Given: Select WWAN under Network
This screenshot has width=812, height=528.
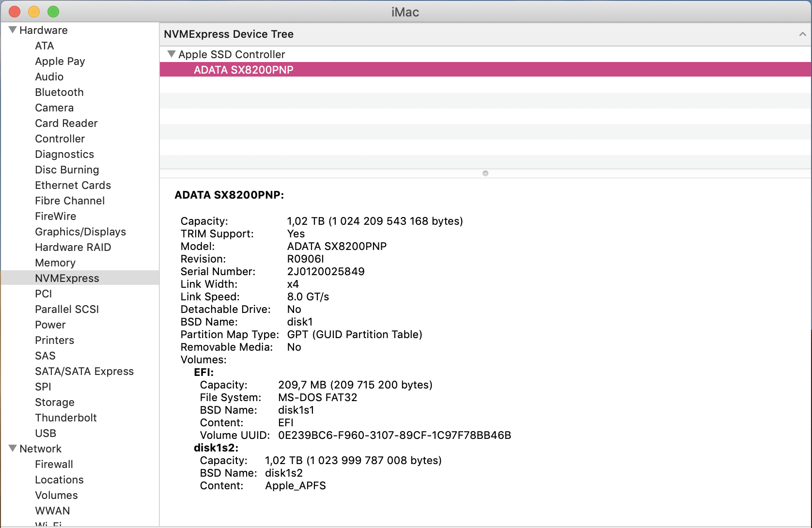Looking at the screenshot, I should coord(53,511).
